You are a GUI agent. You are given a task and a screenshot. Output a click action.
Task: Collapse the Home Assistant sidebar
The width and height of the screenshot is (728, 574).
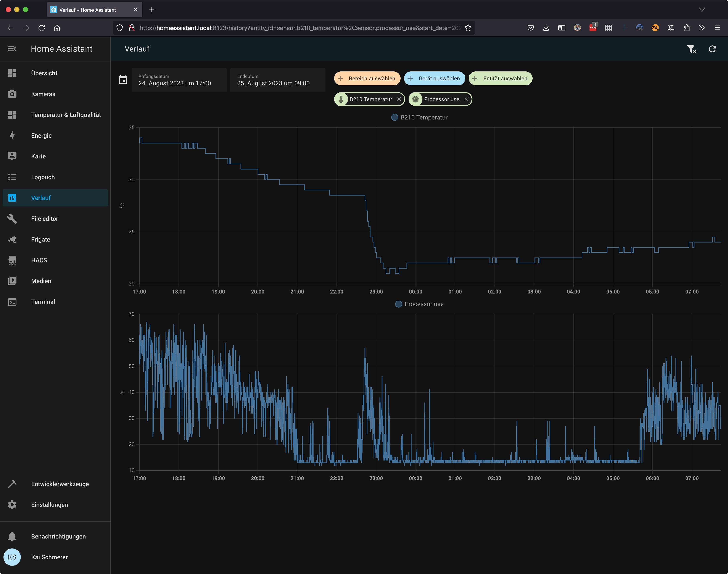(x=12, y=49)
